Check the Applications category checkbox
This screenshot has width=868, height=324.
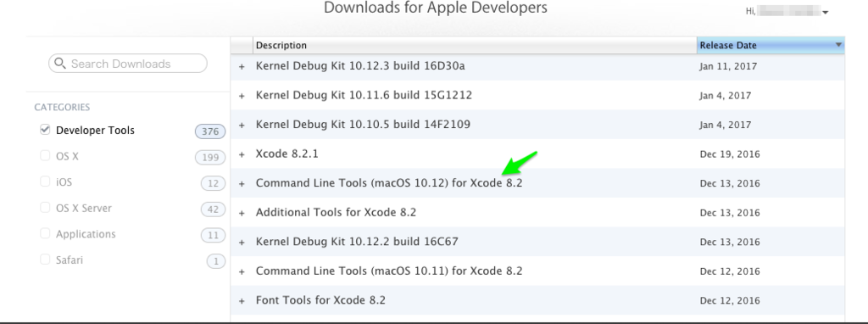coord(46,233)
